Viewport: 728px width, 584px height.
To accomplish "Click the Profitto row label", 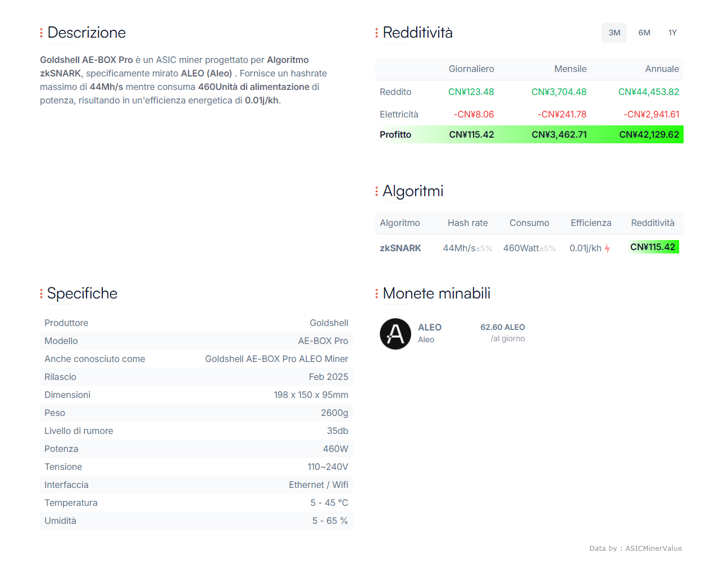I will pos(395,134).
